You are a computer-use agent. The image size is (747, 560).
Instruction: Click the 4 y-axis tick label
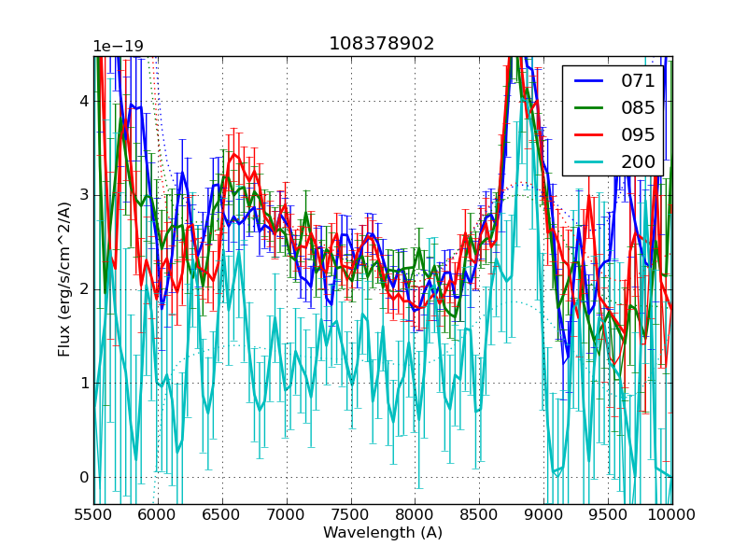[x=83, y=101]
